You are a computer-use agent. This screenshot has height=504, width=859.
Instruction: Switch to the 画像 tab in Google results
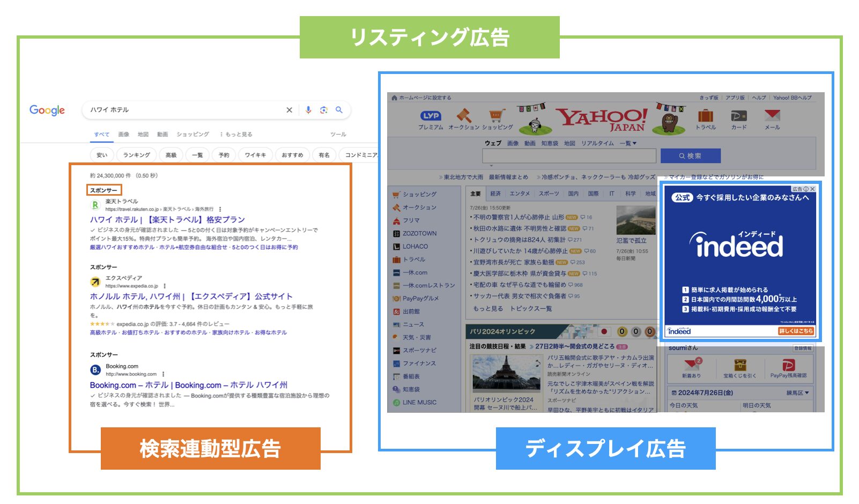pos(124,135)
